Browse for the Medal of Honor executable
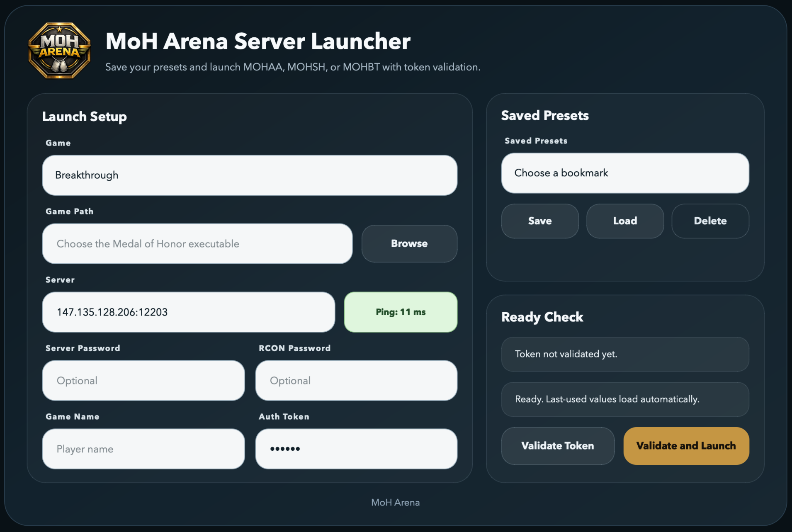This screenshot has width=792, height=532. click(x=409, y=244)
